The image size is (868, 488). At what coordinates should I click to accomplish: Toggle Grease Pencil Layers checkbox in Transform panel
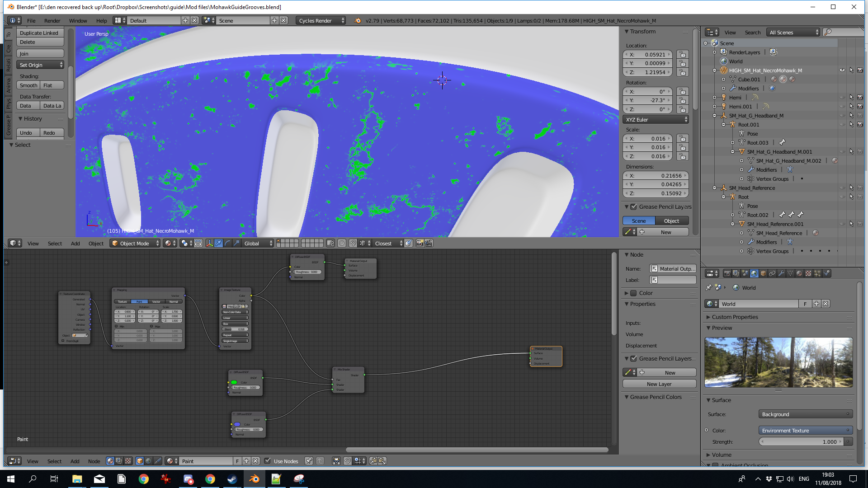[x=634, y=206]
